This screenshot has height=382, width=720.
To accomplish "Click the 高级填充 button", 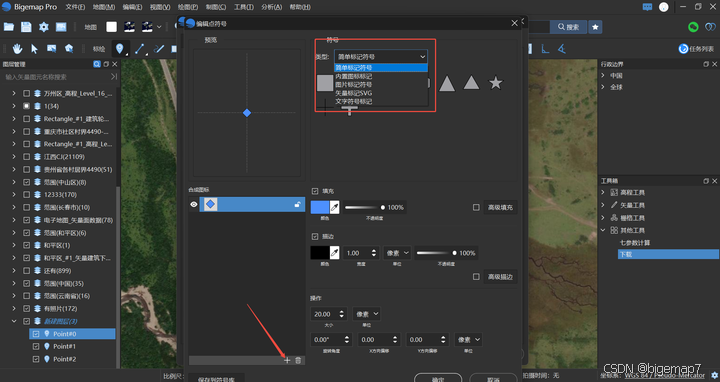I will click(500, 208).
